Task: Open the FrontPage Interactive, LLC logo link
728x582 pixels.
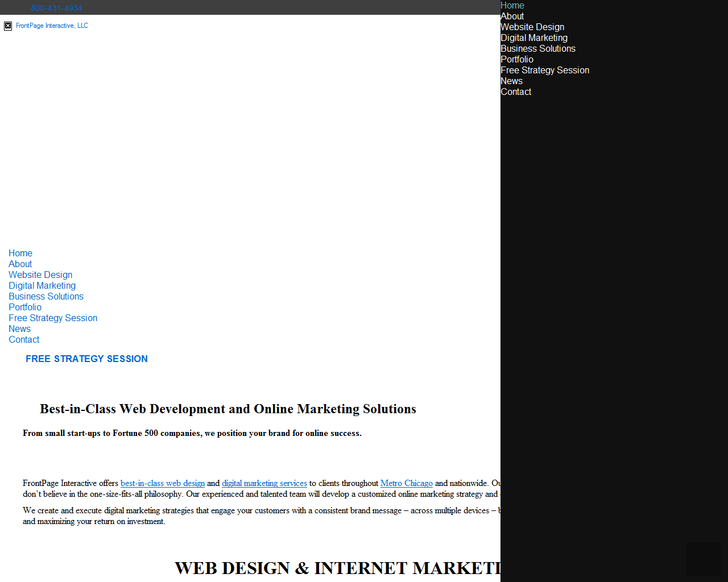Action: pyautogui.click(x=52, y=26)
